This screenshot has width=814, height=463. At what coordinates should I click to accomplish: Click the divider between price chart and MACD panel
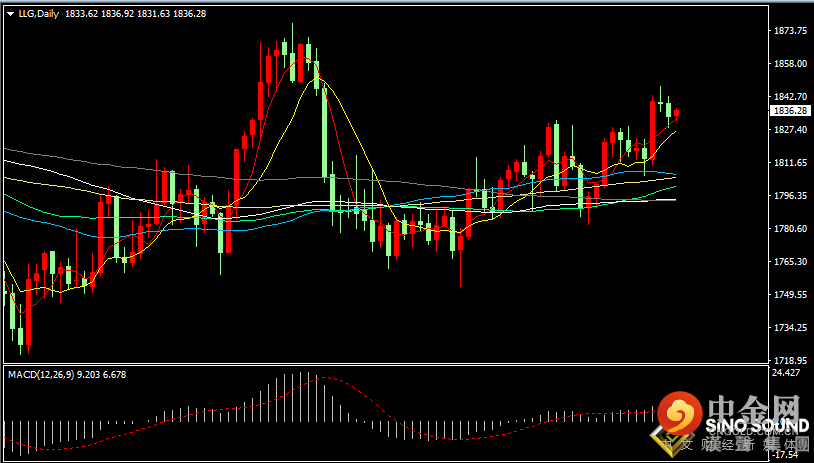tap(385, 364)
